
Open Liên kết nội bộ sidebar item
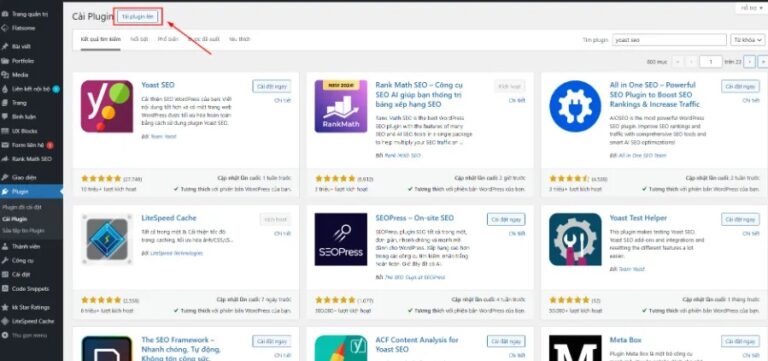coord(31,89)
